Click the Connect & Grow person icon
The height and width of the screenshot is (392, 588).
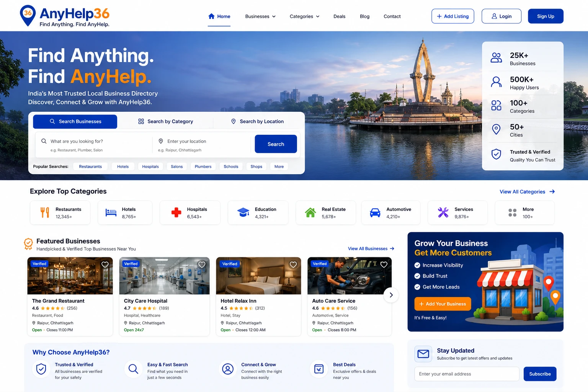[x=228, y=369]
